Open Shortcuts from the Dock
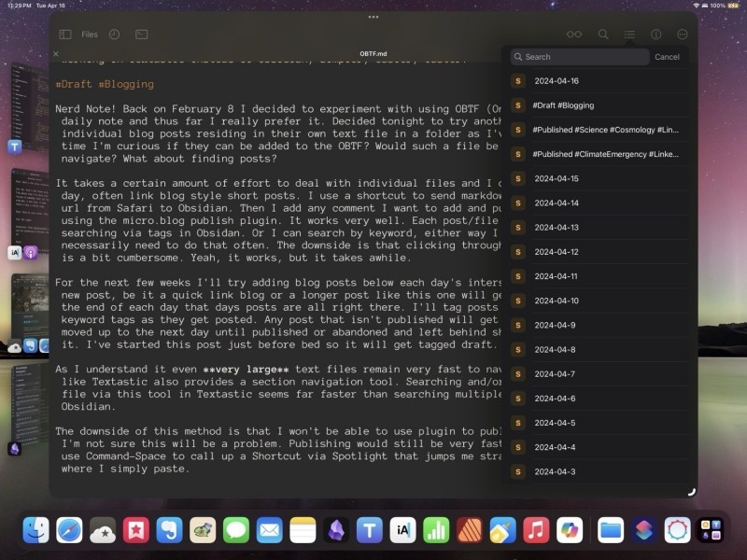 point(642,532)
